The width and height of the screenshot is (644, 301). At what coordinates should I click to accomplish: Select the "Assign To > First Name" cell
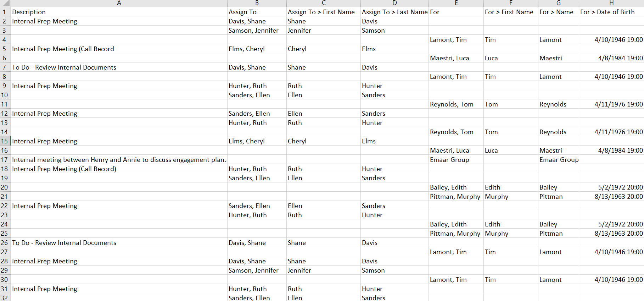tap(321, 12)
